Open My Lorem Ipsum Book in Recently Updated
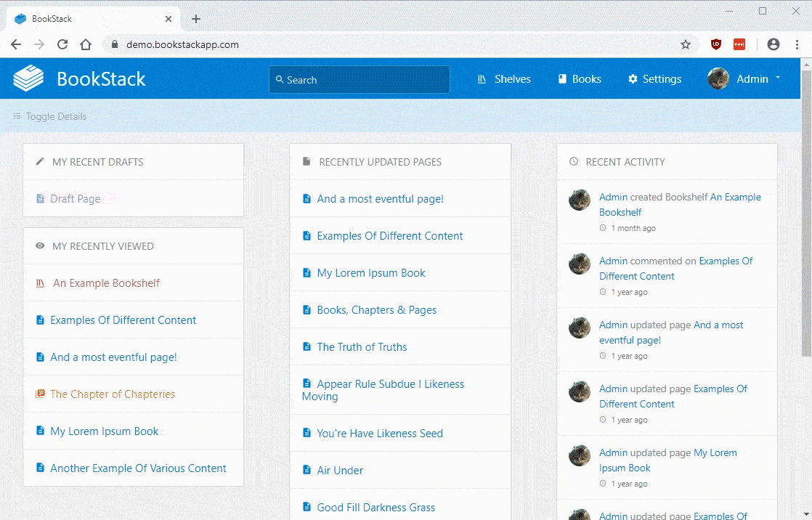This screenshot has width=812, height=520. [371, 273]
